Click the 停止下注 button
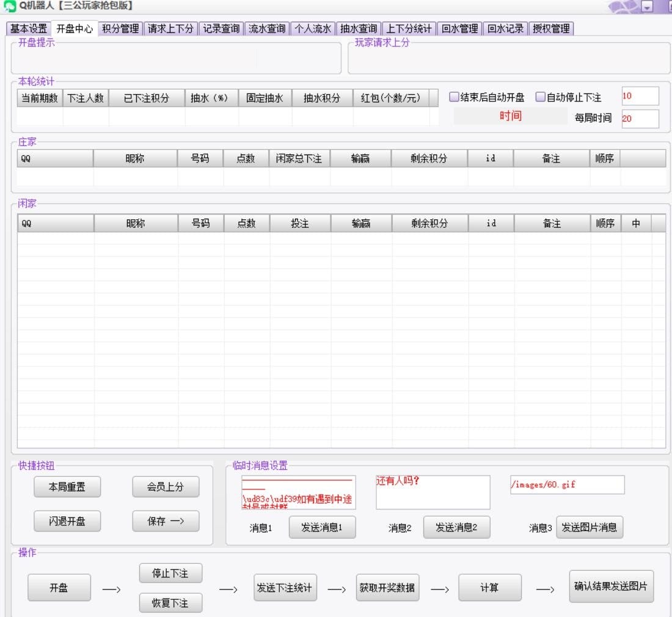The height and width of the screenshot is (617, 672). click(x=170, y=573)
